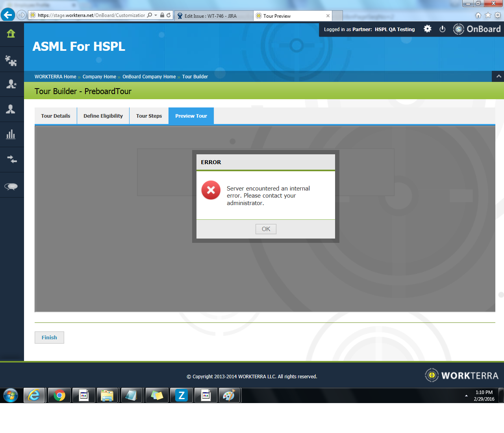Follow the OnBoard Company Home breadcrumb link
Image resolution: width=504 pixels, height=433 pixels.
click(149, 77)
